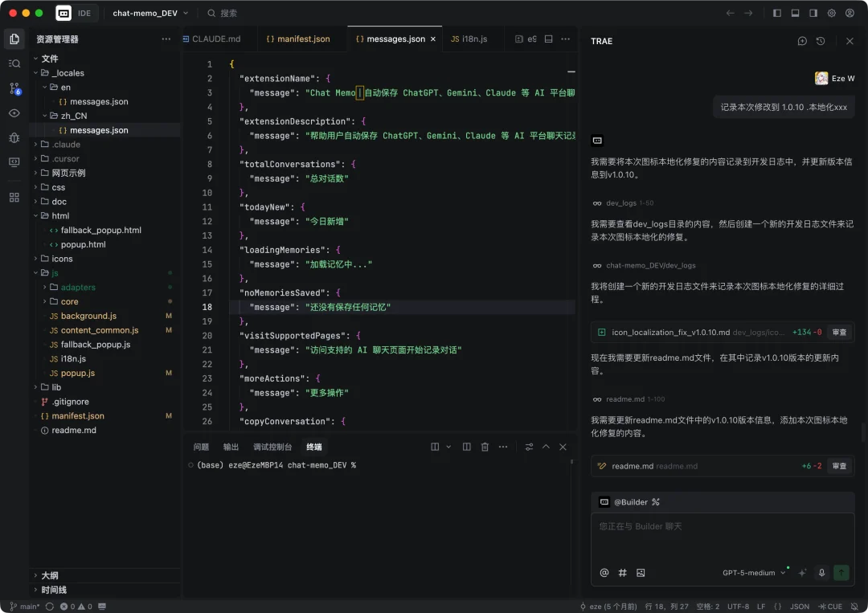Collapse the zh_CN locale folder
868x613 pixels.
pyautogui.click(x=72, y=115)
